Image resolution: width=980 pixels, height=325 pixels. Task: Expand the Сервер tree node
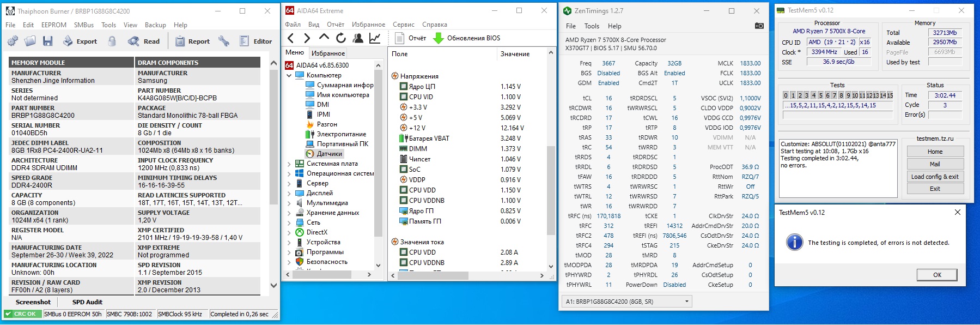point(289,183)
